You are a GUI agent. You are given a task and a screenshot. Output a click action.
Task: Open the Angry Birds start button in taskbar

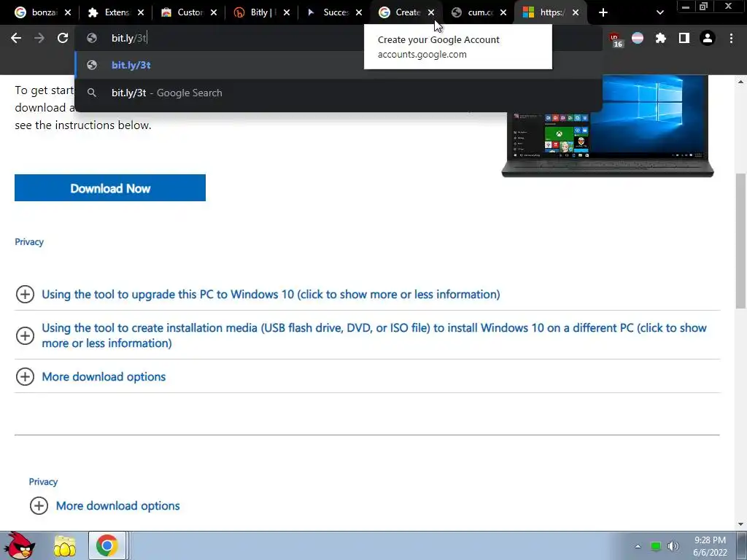click(x=19, y=545)
